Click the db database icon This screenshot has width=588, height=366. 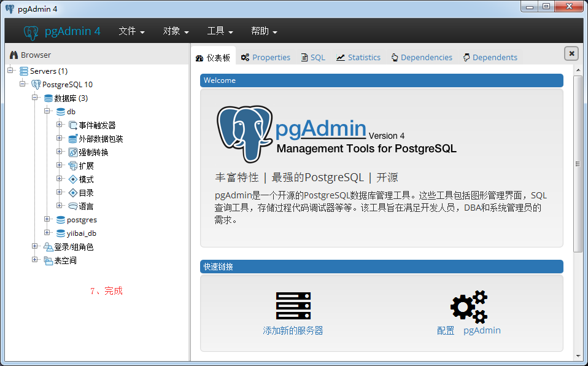pyautogui.click(x=61, y=112)
